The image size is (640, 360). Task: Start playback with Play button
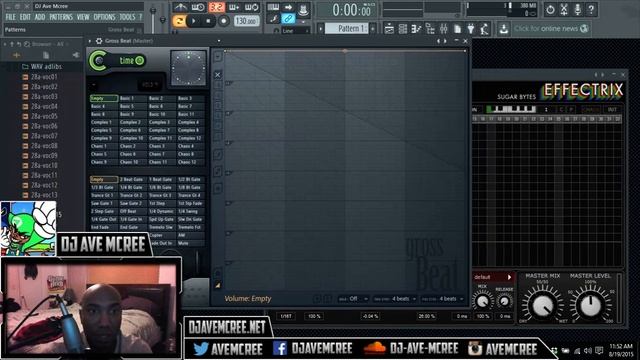[x=193, y=21]
